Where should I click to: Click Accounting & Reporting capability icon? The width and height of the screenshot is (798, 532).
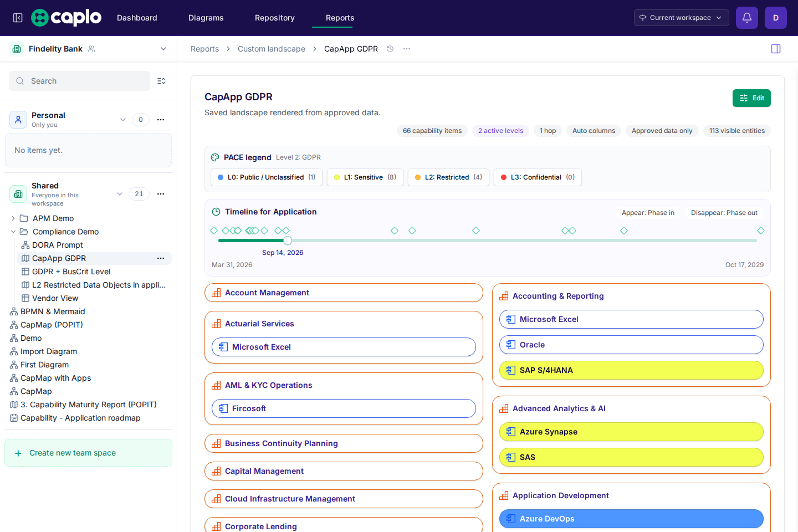pyautogui.click(x=504, y=296)
